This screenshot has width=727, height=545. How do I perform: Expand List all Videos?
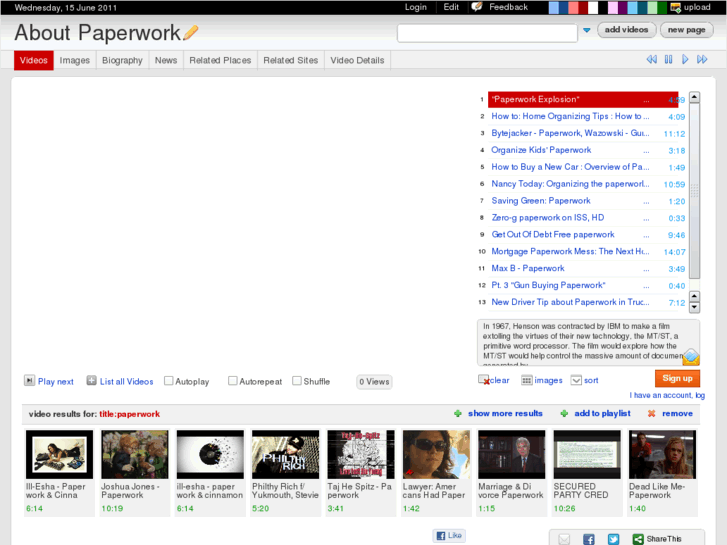coord(91,381)
